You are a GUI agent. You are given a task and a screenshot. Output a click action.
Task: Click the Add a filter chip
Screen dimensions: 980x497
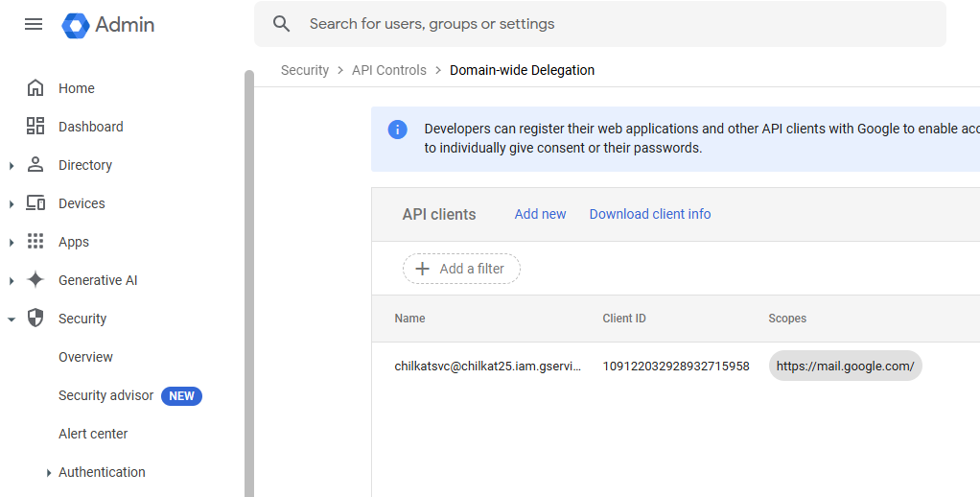click(x=461, y=269)
